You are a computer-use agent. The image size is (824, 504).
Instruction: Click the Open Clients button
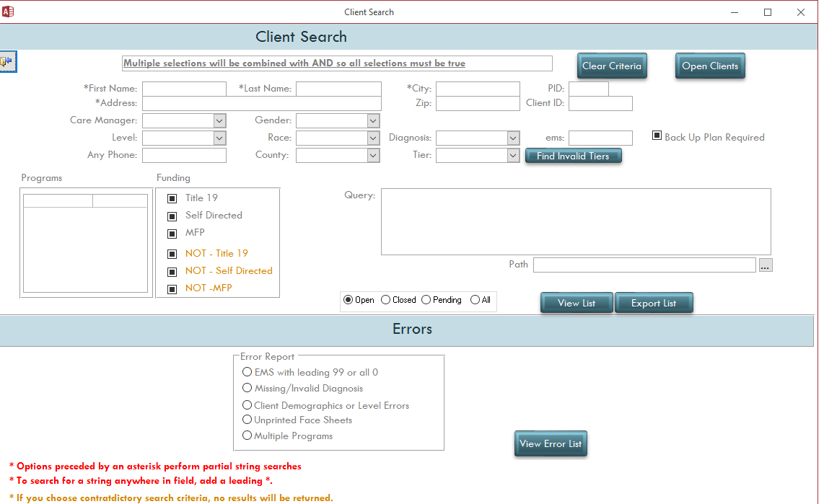click(x=710, y=66)
